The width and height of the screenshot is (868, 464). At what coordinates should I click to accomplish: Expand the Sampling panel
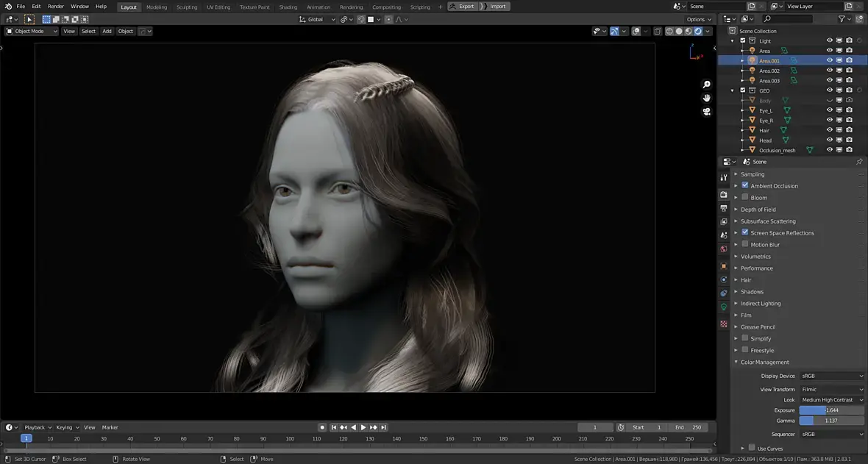tap(752, 174)
